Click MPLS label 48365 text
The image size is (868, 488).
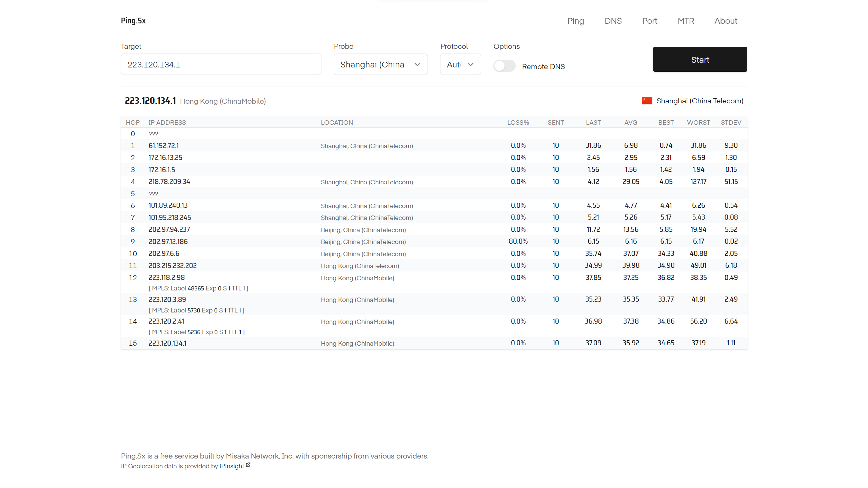point(196,288)
